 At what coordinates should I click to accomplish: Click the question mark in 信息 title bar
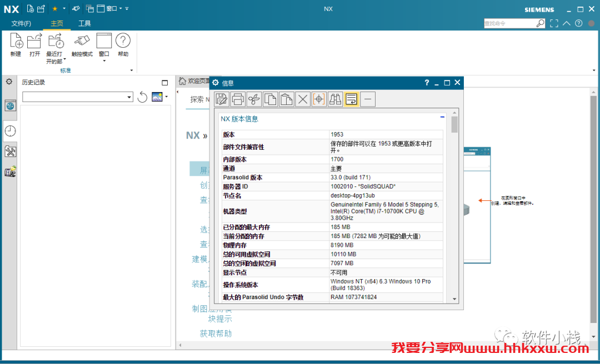pos(427,83)
